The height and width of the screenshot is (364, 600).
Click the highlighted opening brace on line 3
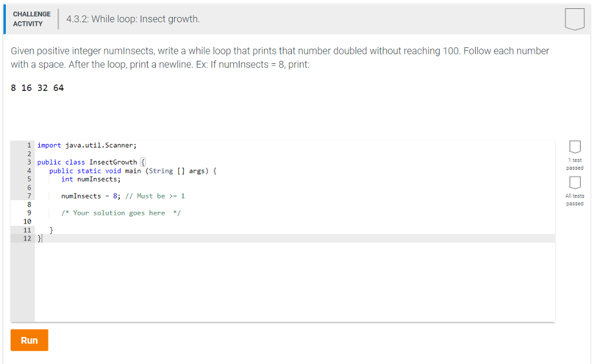click(143, 162)
